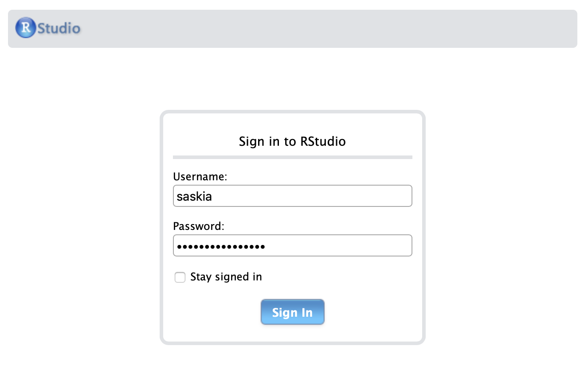Click the "Studio" wordmark in the header

tap(59, 28)
